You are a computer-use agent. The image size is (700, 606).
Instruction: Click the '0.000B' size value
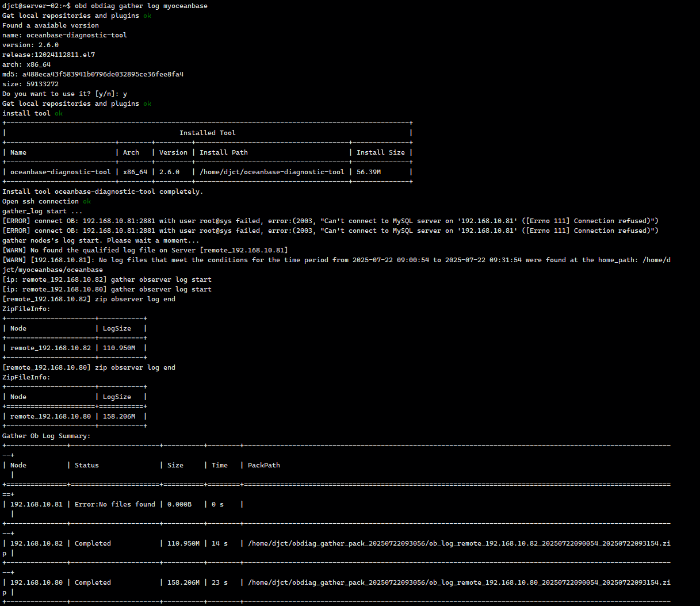(179, 504)
